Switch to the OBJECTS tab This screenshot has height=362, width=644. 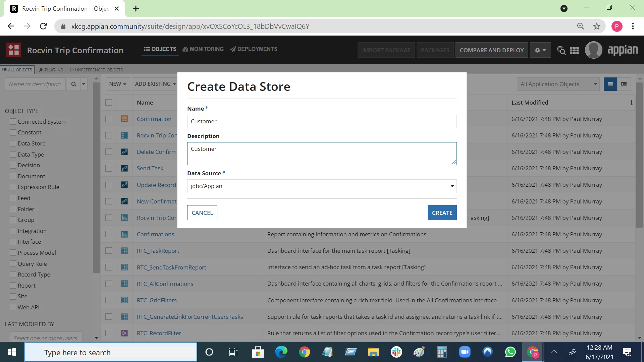click(x=160, y=49)
